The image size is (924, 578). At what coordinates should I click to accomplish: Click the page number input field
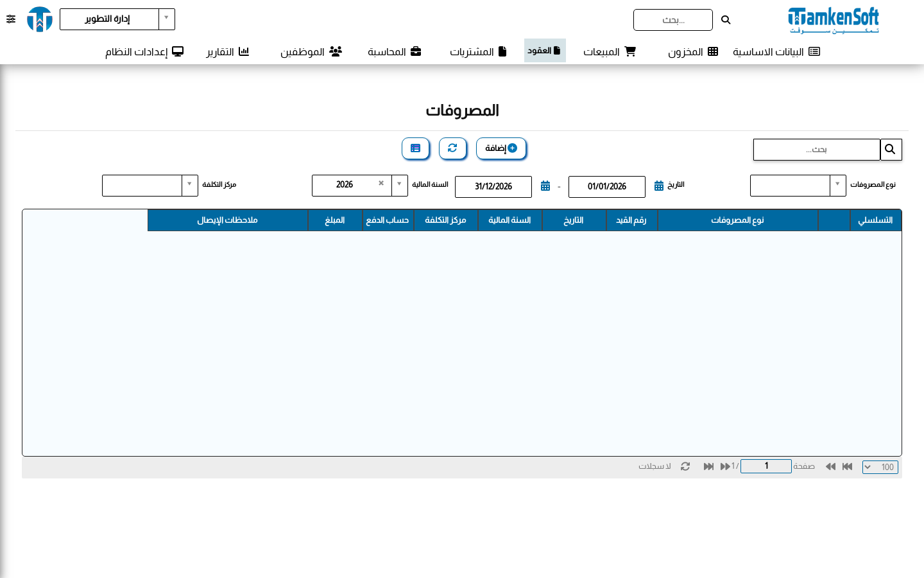[x=766, y=466]
